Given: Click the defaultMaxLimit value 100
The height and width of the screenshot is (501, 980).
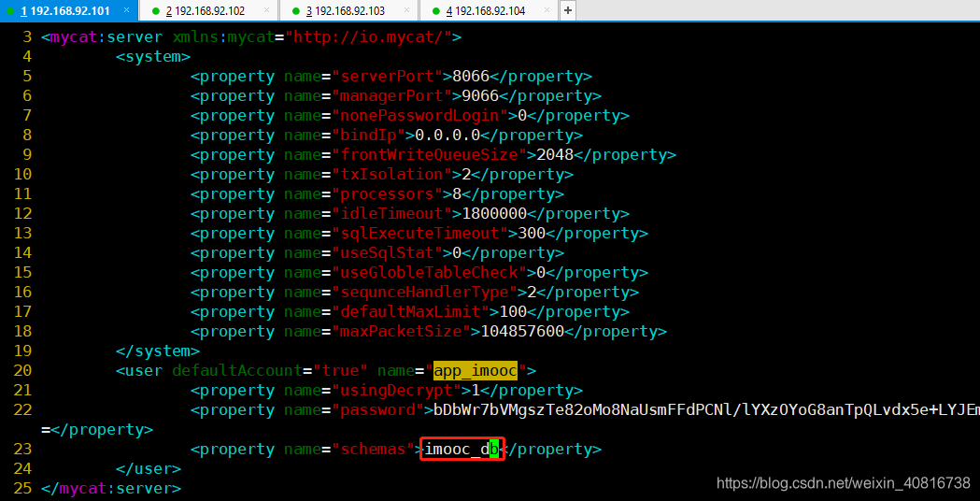Looking at the screenshot, I should click(513, 311).
